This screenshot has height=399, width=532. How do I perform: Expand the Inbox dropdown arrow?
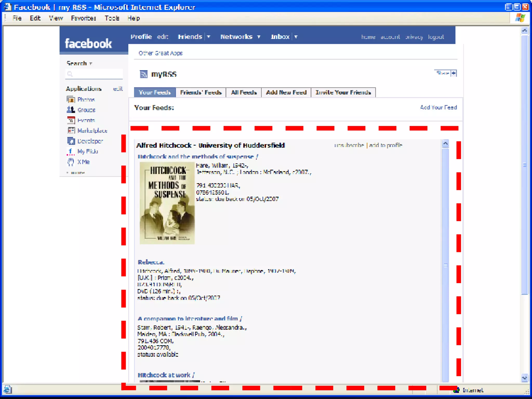click(x=296, y=37)
